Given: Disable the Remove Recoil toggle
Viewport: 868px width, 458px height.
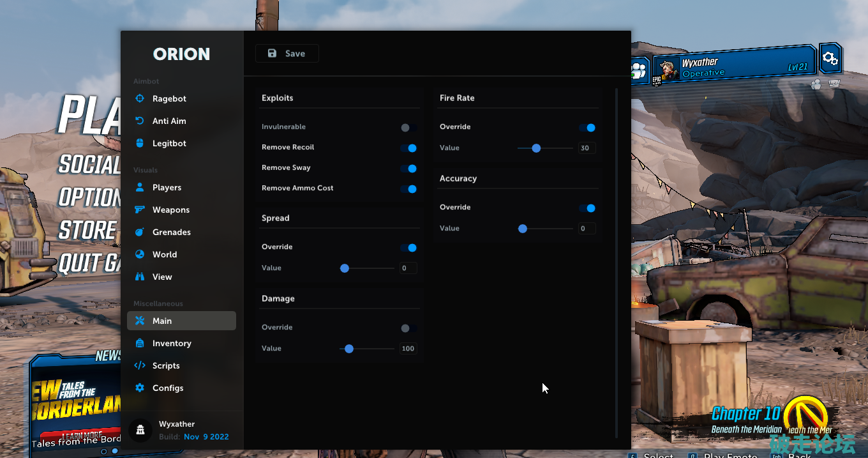Looking at the screenshot, I should click(x=408, y=148).
